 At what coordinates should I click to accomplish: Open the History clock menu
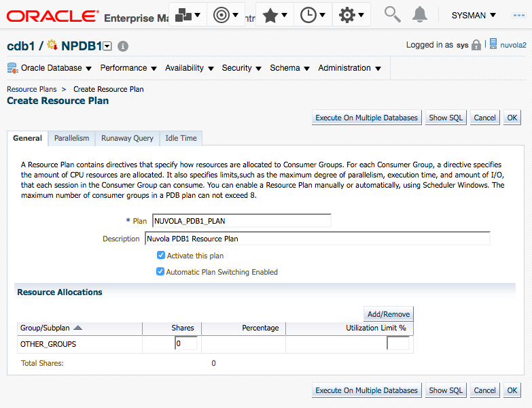coord(313,15)
